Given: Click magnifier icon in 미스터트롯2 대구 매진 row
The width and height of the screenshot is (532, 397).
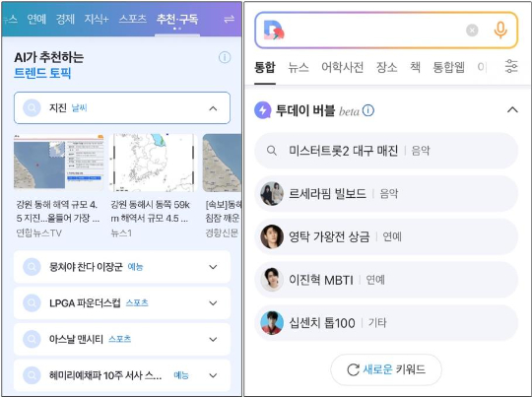Looking at the screenshot, I should pos(272,151).
